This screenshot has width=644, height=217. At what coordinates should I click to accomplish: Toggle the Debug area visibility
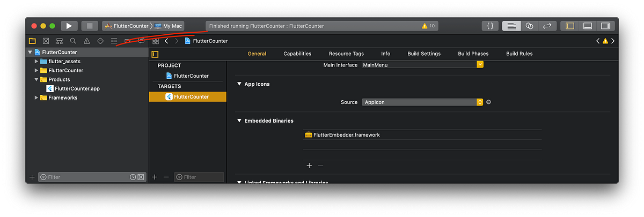pyautogui.click(x=588, y=26)
